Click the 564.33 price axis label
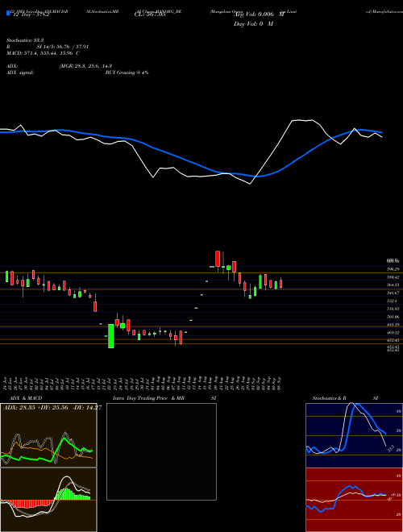403x532 pixels. [x=393, y=285]
